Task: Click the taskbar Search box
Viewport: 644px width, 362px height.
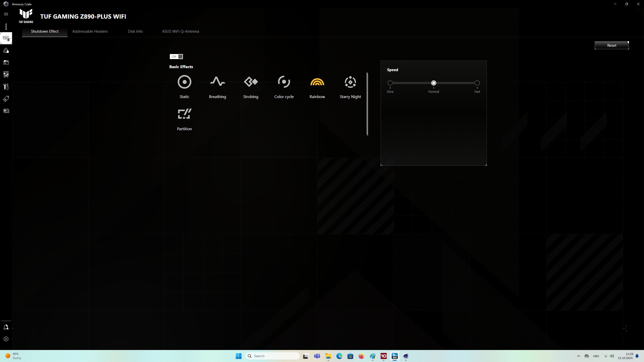Action: pyautogui.click(x=272, y=356)
